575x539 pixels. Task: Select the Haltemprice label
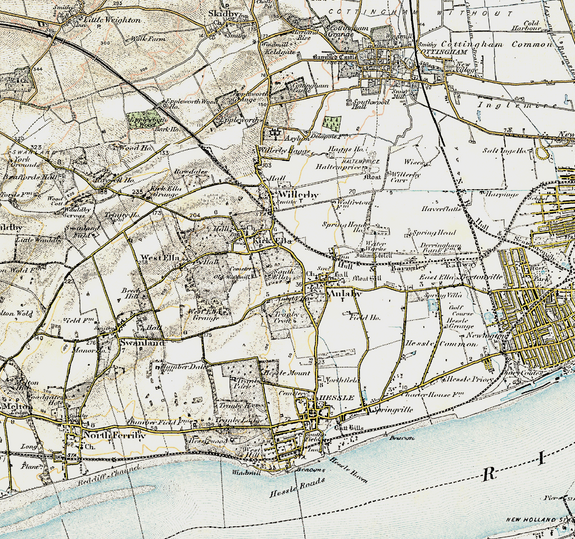pyautogui.click(x=342, y=166)
